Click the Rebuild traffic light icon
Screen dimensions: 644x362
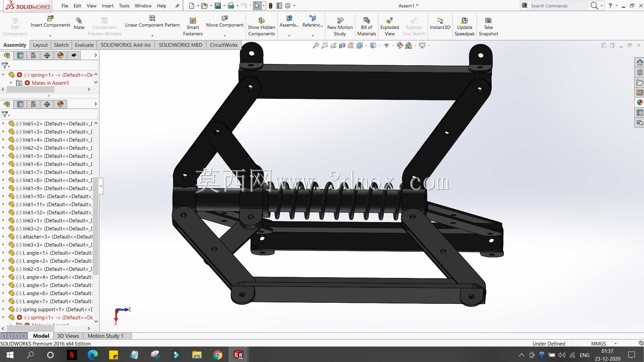pyautogui.click(x=271, y=6)
